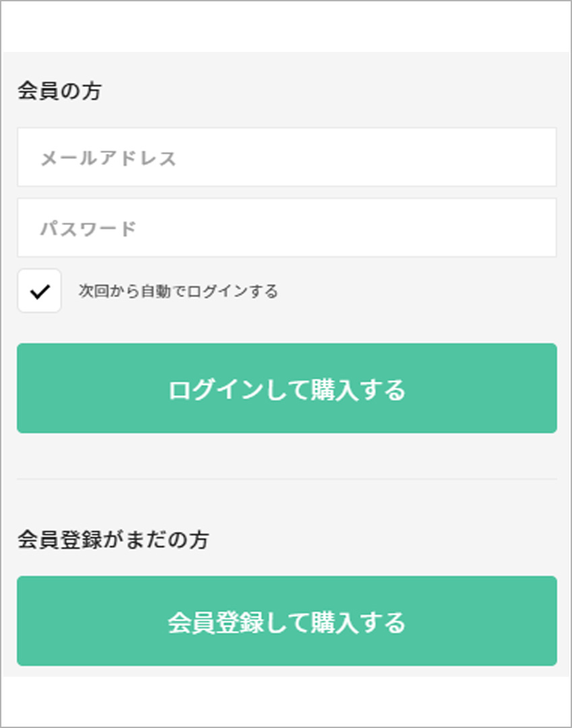
Task: Select the 会員登録がまだの方 heading
Action: 113,539
